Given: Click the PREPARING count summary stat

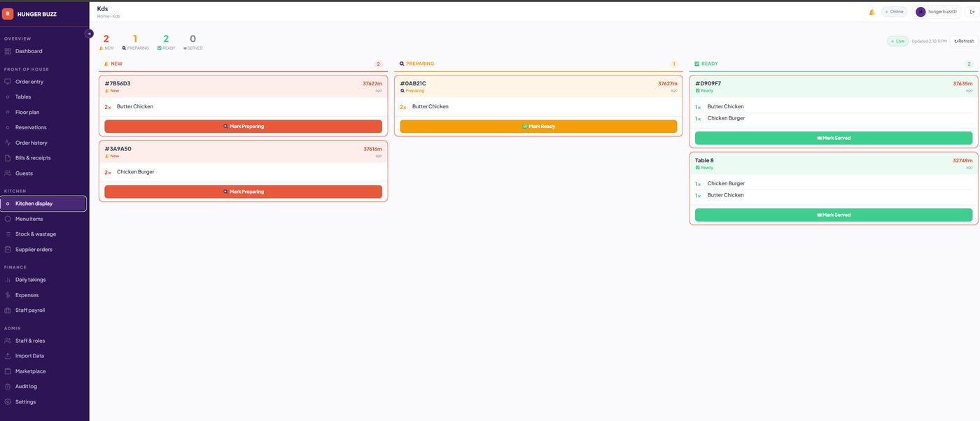Looking at the screenshot, I should [135, 42].
